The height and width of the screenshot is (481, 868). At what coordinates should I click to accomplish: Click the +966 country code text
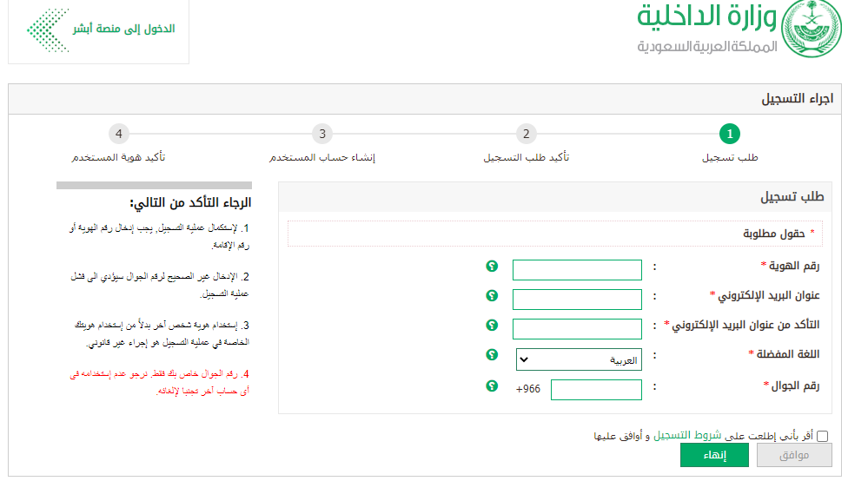tap(528, 389)
